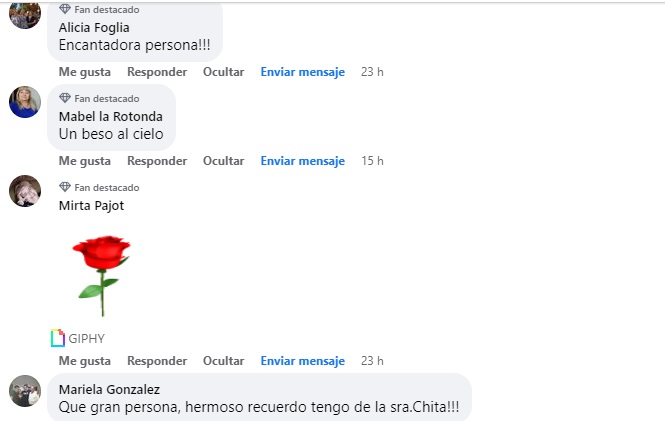Like Mirta Pajot's rose comment
665x421 pixels.
(85, 361)
